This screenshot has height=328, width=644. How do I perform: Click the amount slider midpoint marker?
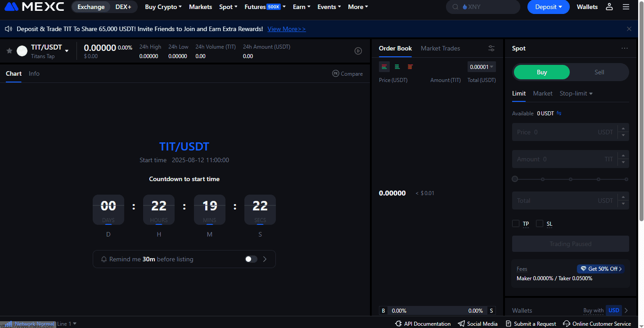point(571,179)
